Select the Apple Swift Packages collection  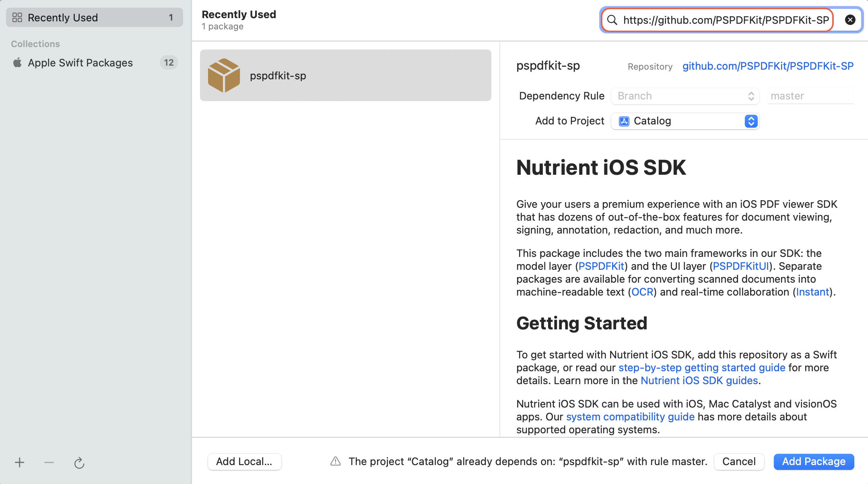point(80,62)
